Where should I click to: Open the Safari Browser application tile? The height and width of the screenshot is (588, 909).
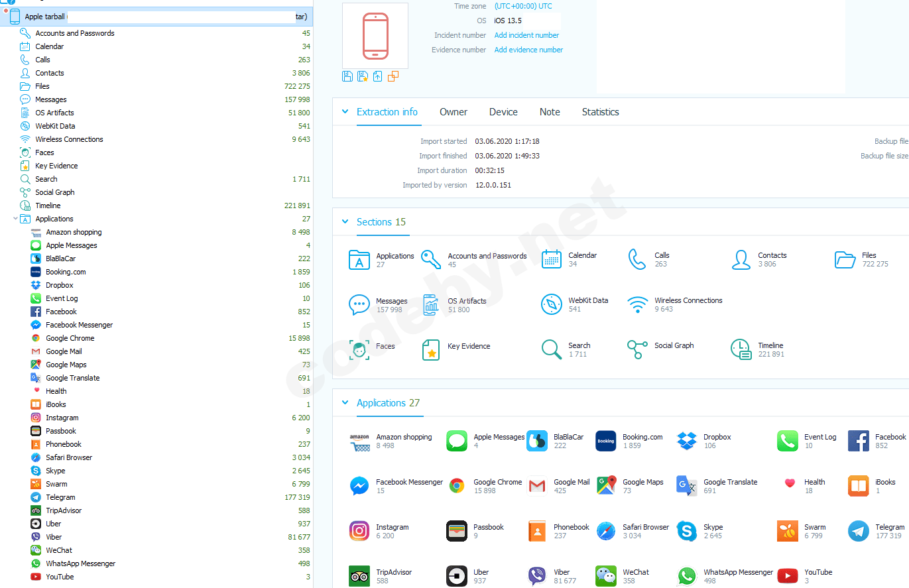[x=633, y=531]
